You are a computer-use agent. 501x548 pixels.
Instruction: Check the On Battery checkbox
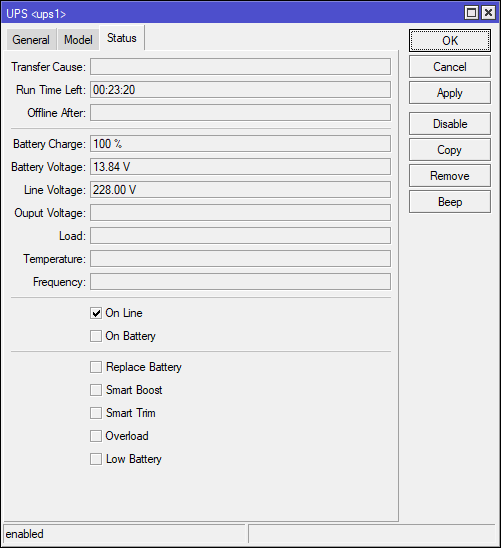pyautogui.click(x=96, y=336)
